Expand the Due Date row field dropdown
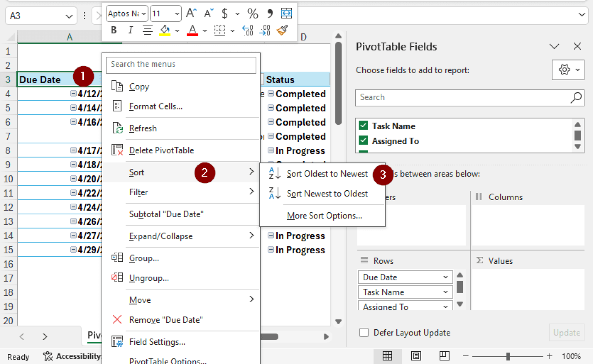Viewport: 593px width, 364px height. tap(445, 277)
